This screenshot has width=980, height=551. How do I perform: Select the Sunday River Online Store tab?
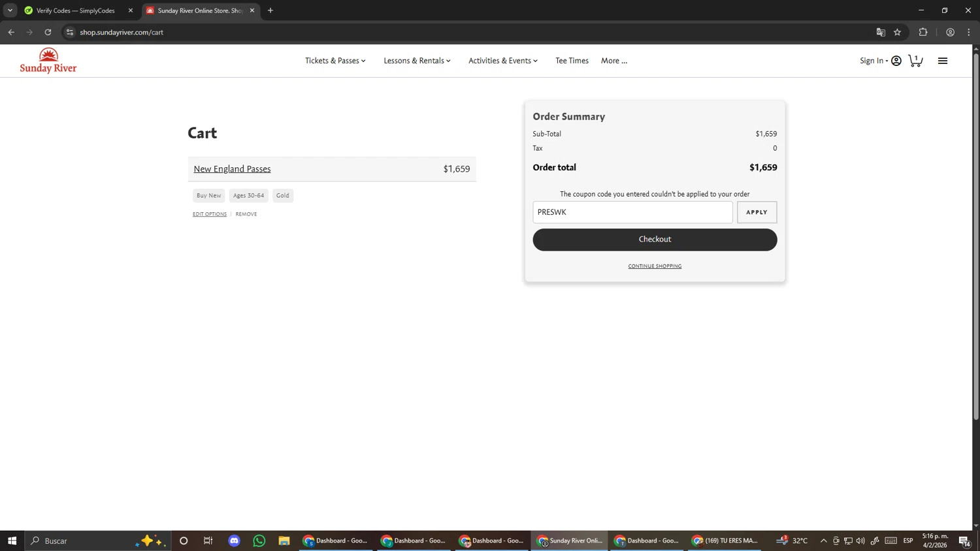pyautogui.click(x=200, y=10)
